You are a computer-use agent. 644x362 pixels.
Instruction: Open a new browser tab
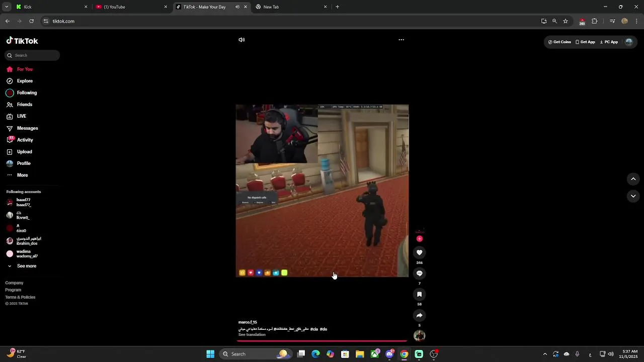point(337,7)
